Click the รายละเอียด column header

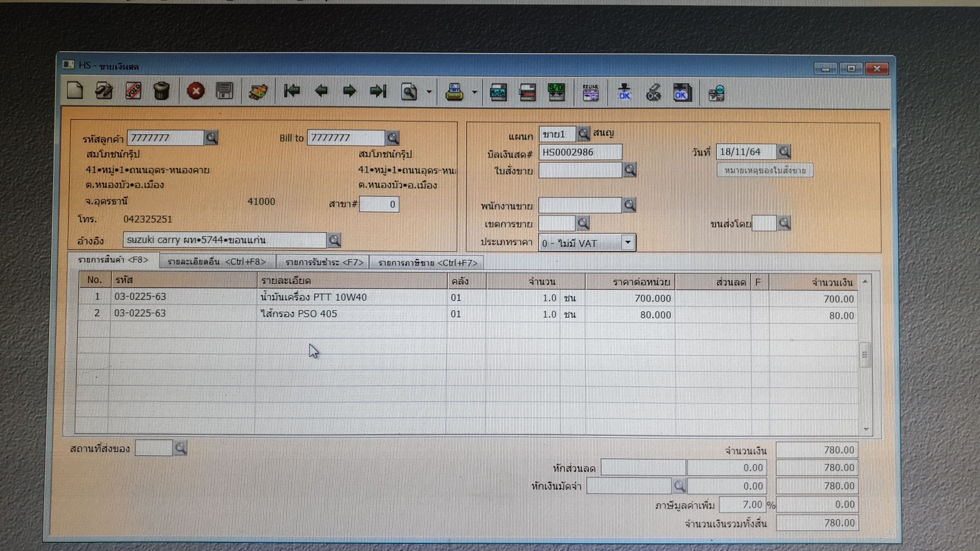click(352, 281)
